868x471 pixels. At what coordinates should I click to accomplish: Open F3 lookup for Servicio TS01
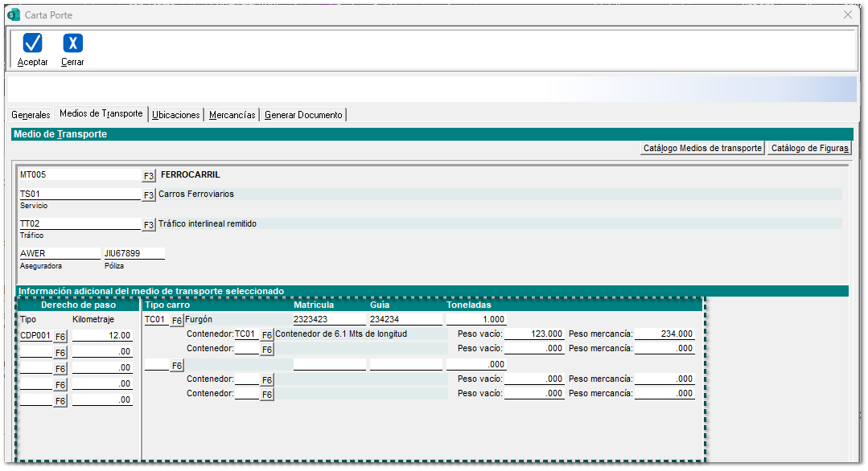pos(149,195)
